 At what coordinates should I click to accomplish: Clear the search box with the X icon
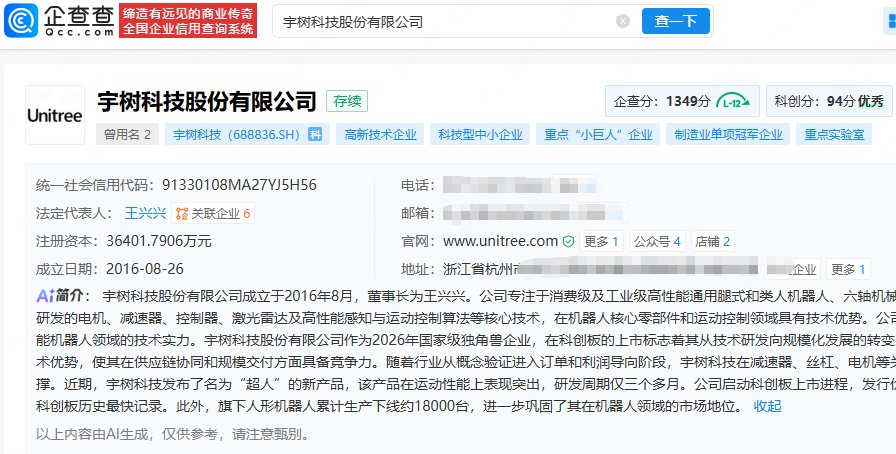pyautogui.click(x=623, y=21)
